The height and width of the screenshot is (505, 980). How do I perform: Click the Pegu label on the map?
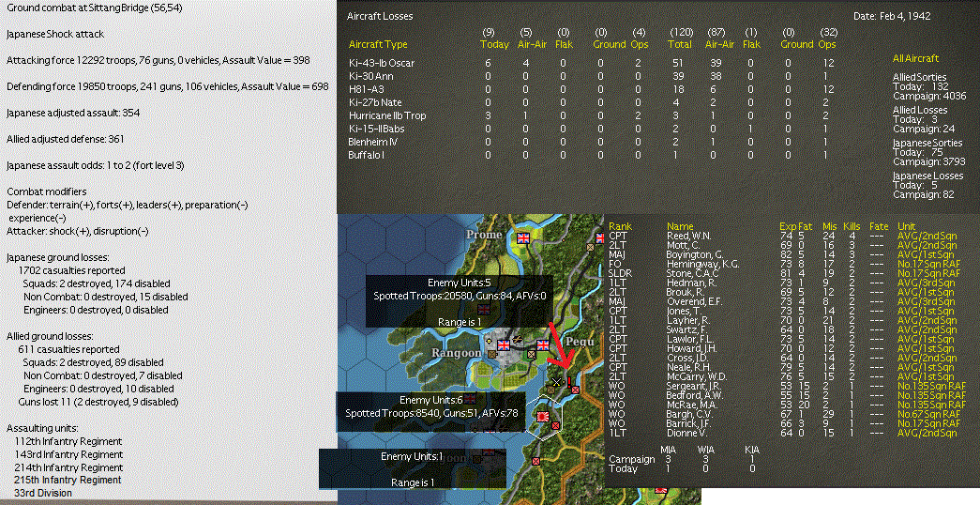pos(580,342)
